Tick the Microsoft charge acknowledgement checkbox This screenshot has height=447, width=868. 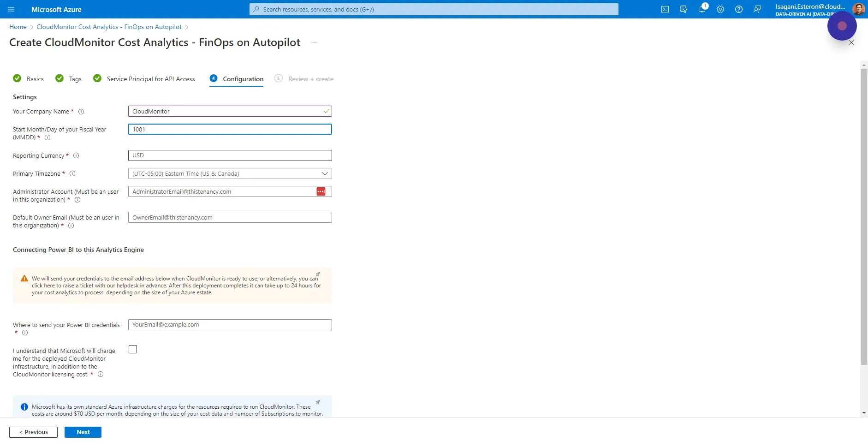pos(133,349)
